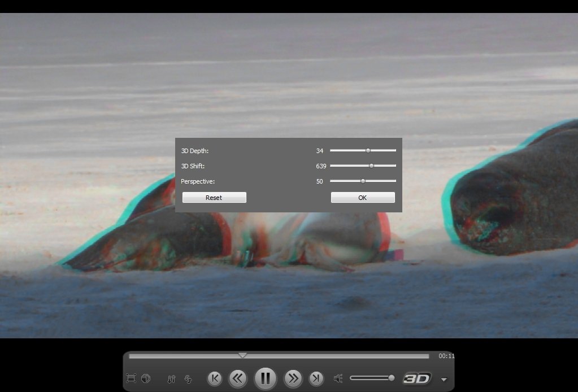Click the elapsed time display 00:11
The height and width of the screenshot is (392, 578).
coord(446,356)
